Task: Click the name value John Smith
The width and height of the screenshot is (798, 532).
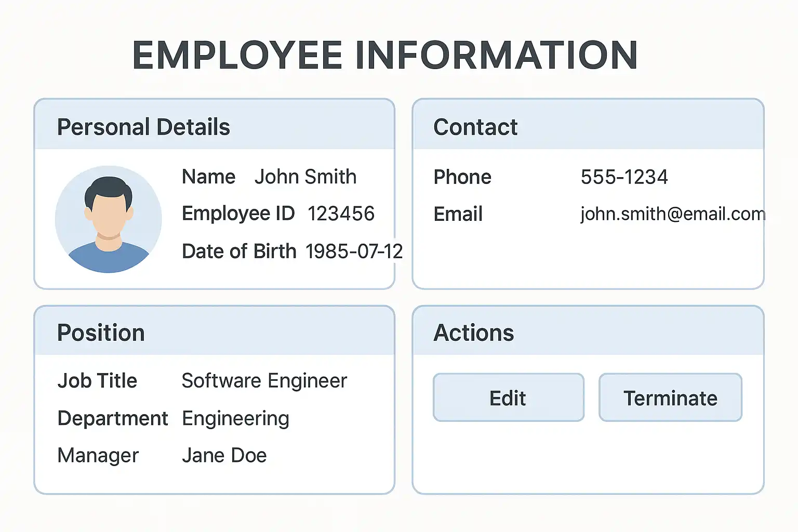Action: pos(305,177)
